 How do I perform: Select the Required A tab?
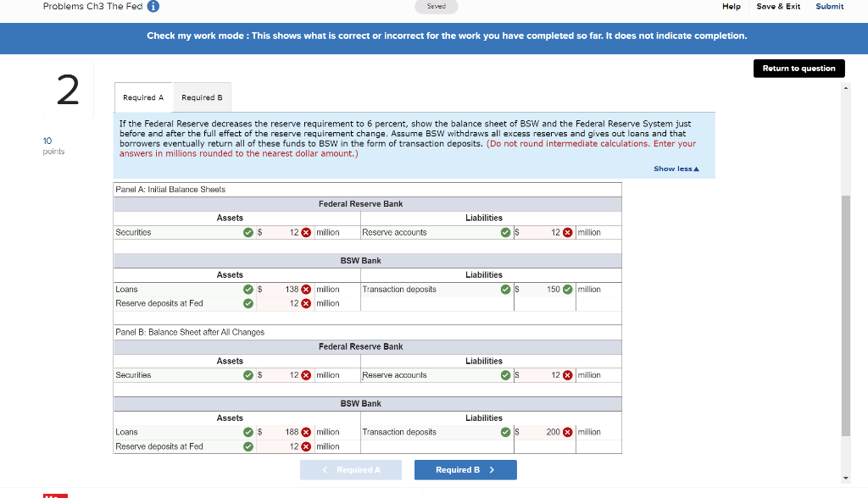tap(142, 97)
